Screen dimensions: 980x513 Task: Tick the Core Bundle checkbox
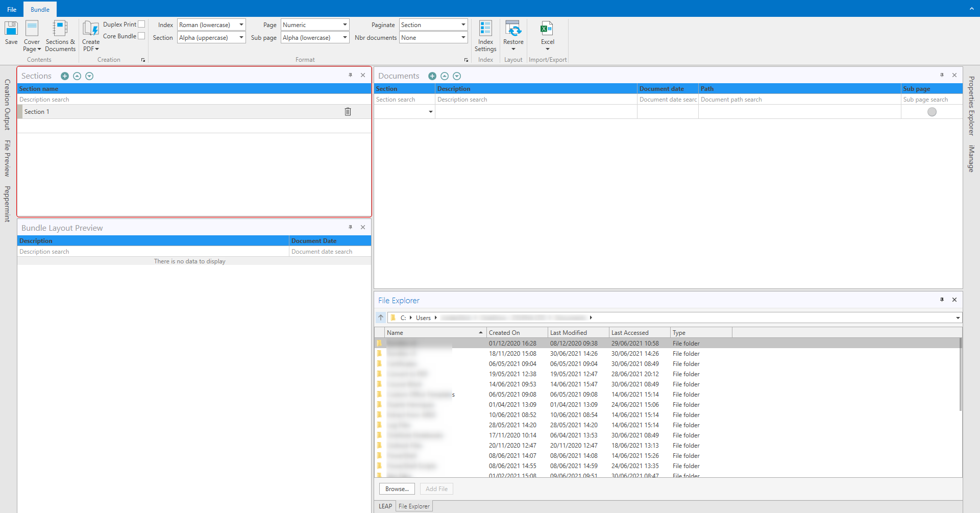142,36
